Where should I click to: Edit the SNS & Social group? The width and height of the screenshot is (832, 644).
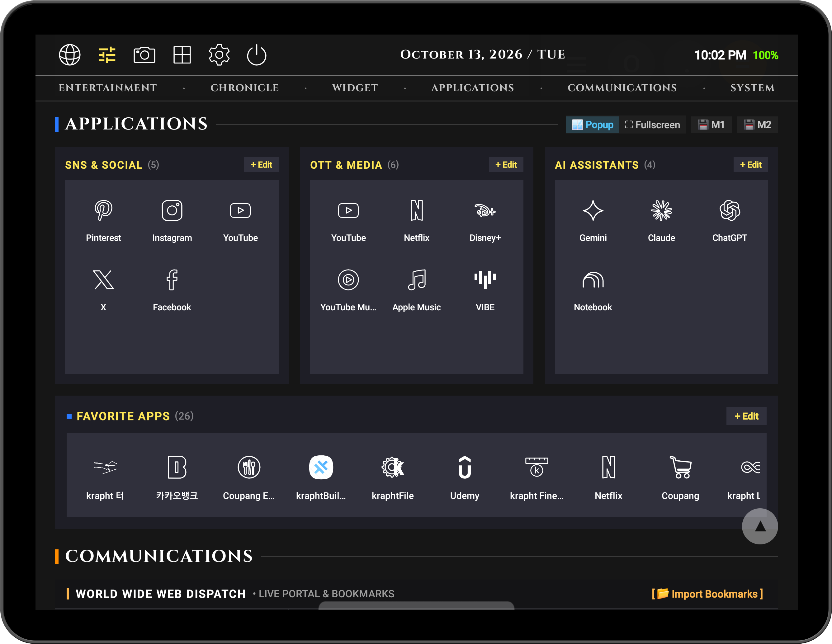(261, 165)
